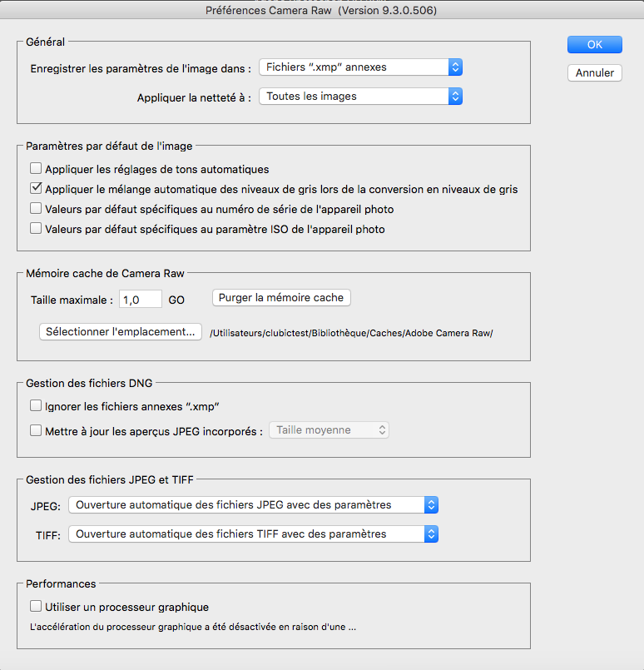Expand the TIFF handling dropdown
This screenshot has width=644, height=670.
[253, 534]
